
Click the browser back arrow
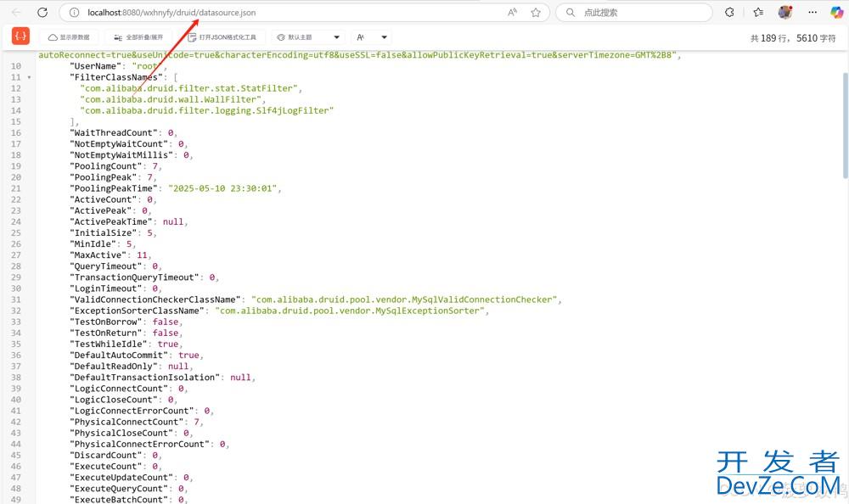pyautogui.click(x=16, y=13)
